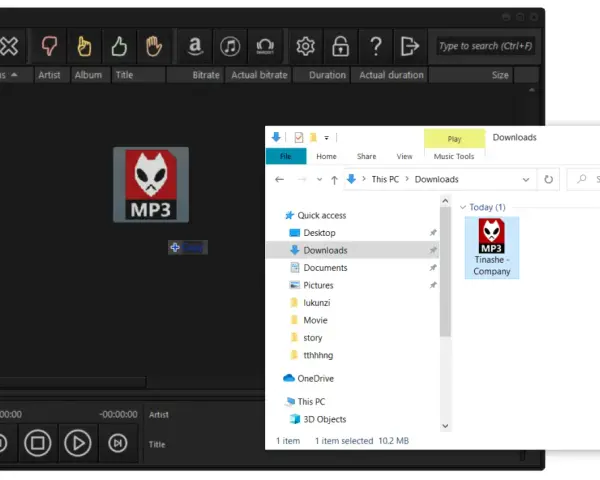Refresh the Downloads folder
This screenshot has width=600, height=480.
coord(548,179)
